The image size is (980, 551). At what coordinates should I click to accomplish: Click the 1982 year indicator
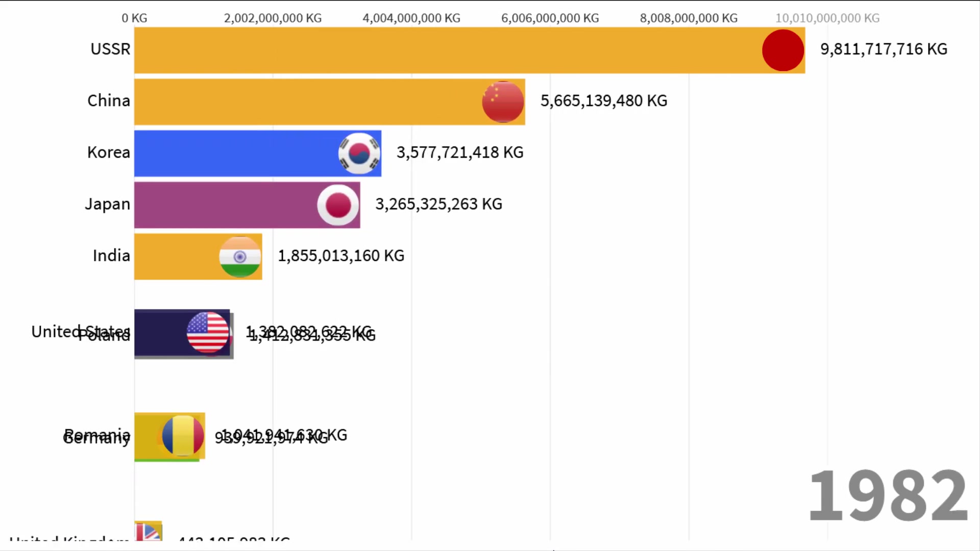pos(888,495)
